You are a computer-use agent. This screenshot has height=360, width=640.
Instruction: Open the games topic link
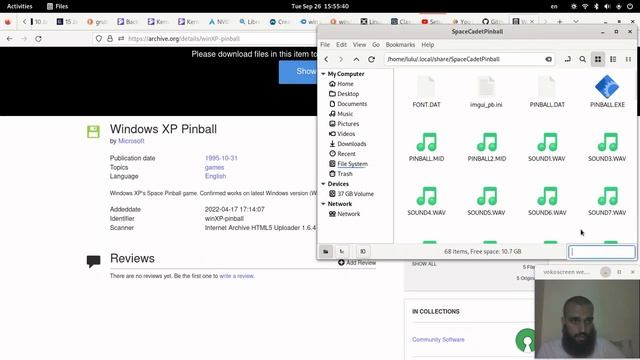point(214,167)
